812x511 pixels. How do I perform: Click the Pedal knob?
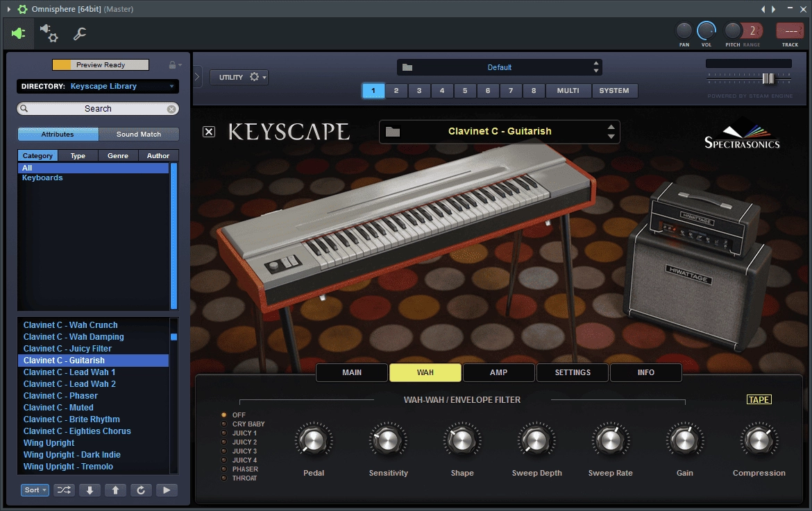[314, 441]
